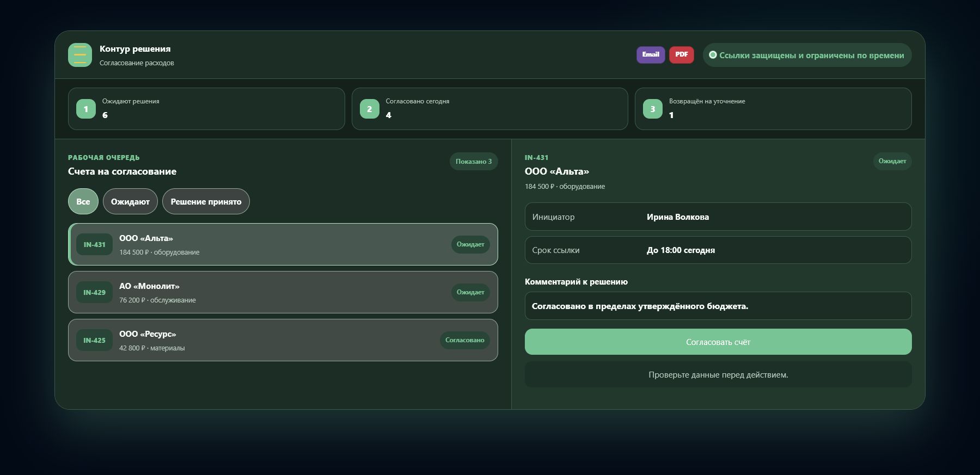
Task: Click the Согласовано сегодня summary card
Action: coord(490,109)
